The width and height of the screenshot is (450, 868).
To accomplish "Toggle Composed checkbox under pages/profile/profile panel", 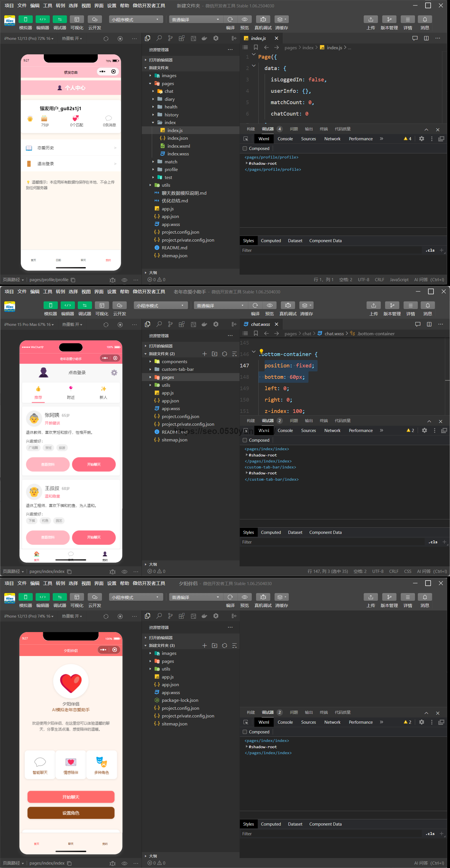I will pyautogui.click(x=245, y=149).
